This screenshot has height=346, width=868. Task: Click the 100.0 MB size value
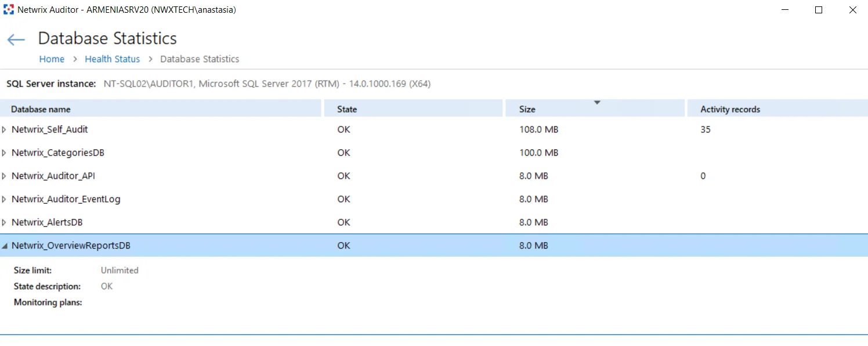(x=538, y=153)
